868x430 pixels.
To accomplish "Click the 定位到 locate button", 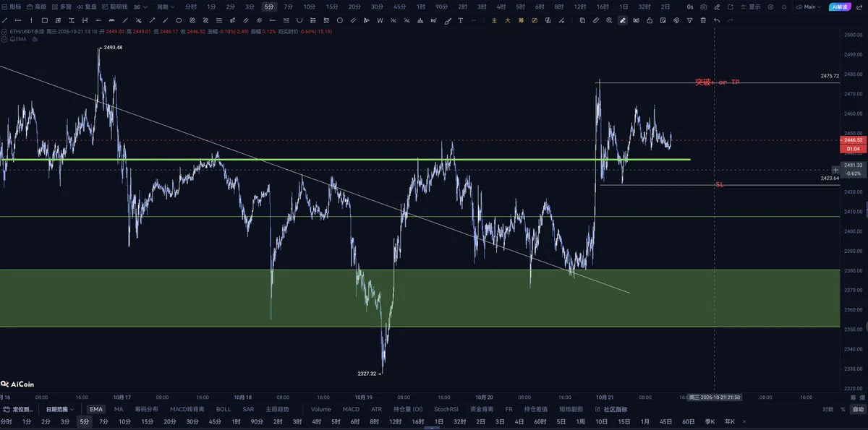I will pyautogui.click(x=19, y=409).
